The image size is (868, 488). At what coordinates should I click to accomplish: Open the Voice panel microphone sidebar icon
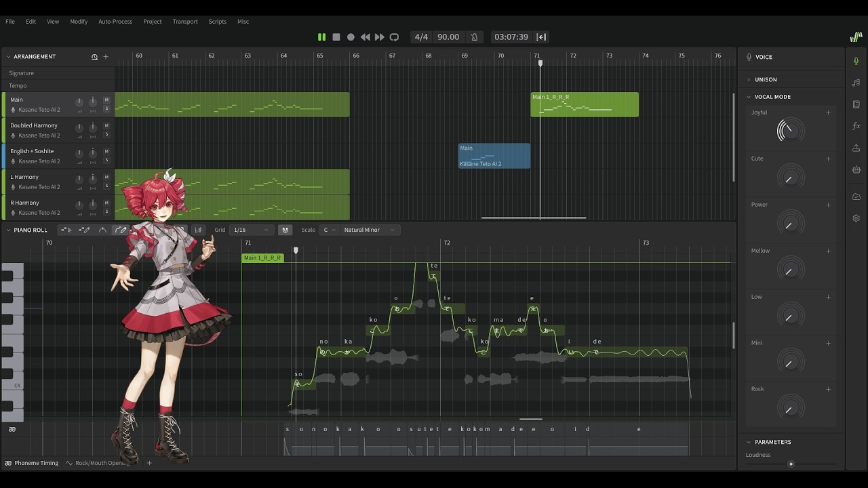coord(856,61)
